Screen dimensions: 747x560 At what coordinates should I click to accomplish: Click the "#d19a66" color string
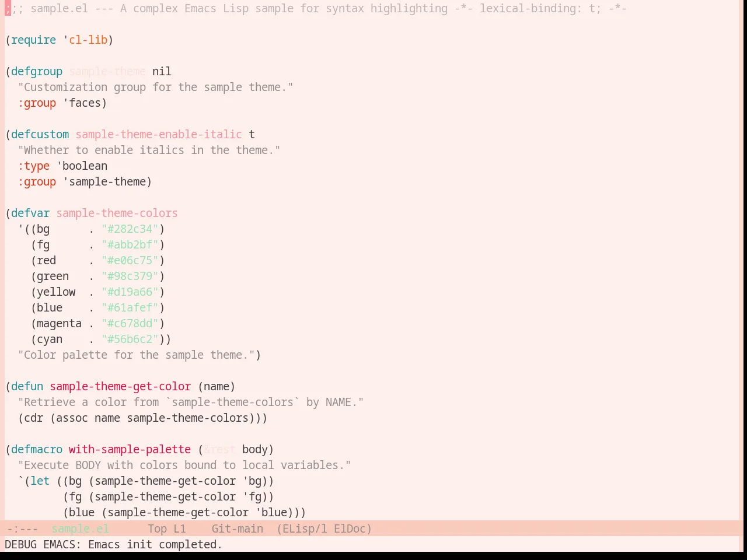[130, 292]
